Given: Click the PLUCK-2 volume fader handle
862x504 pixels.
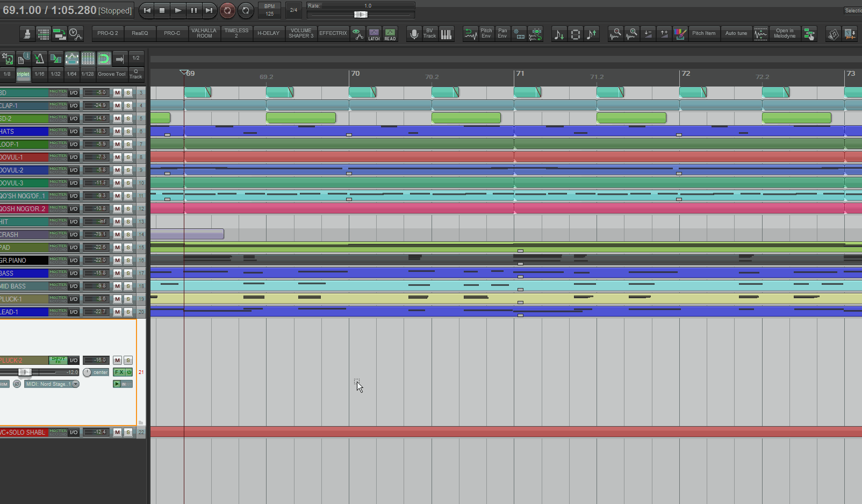Looking at the screenshot, I should [25, 372].
